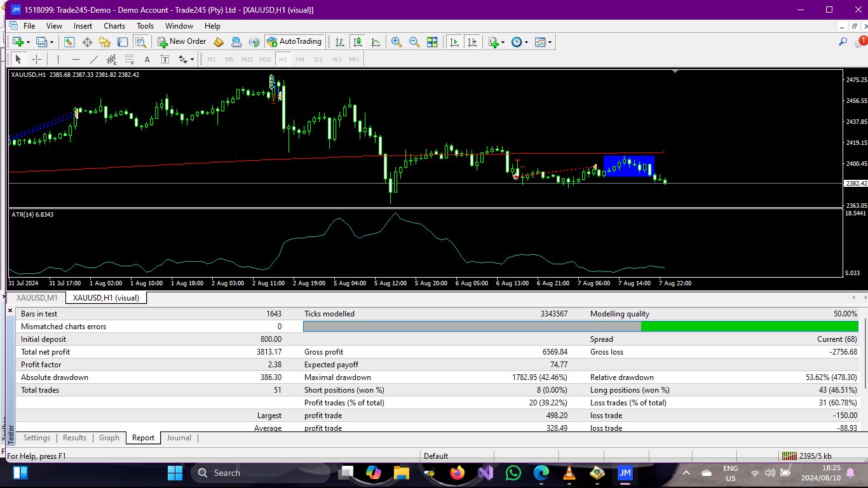Toggle the AutoTrading button
This screenshot has width=868, height=488.
294,42
